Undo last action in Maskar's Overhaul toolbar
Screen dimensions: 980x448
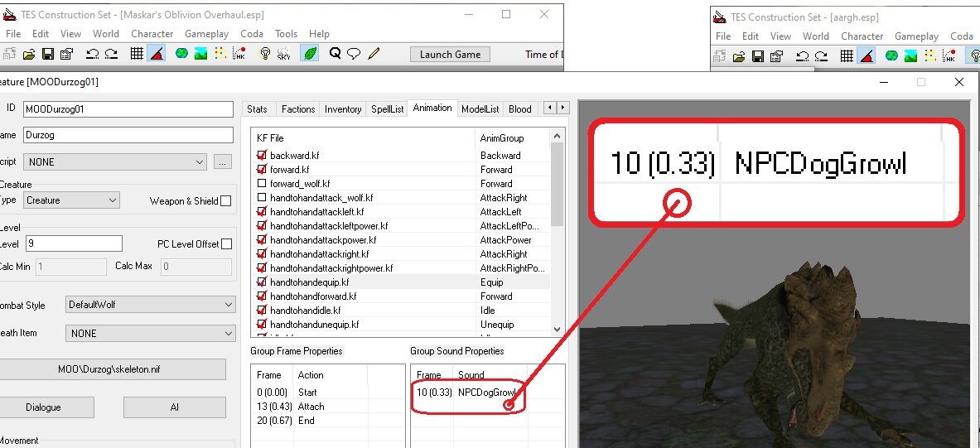(93, 55)
